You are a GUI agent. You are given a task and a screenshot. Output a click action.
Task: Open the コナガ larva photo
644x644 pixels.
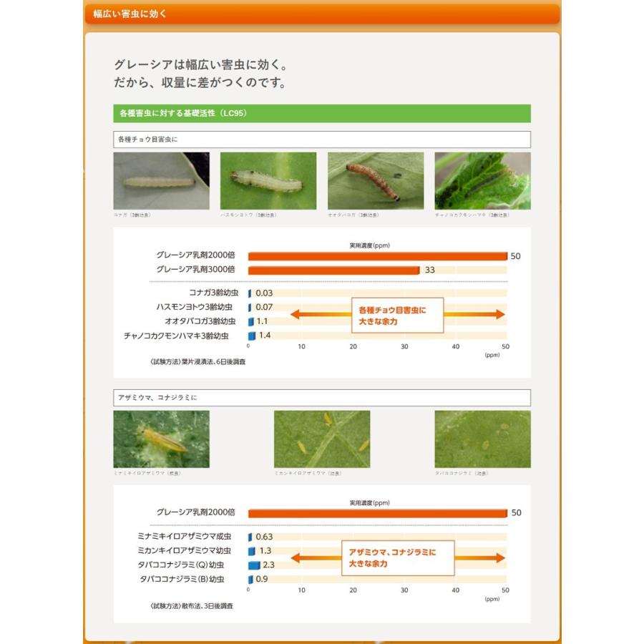[161, 180]
